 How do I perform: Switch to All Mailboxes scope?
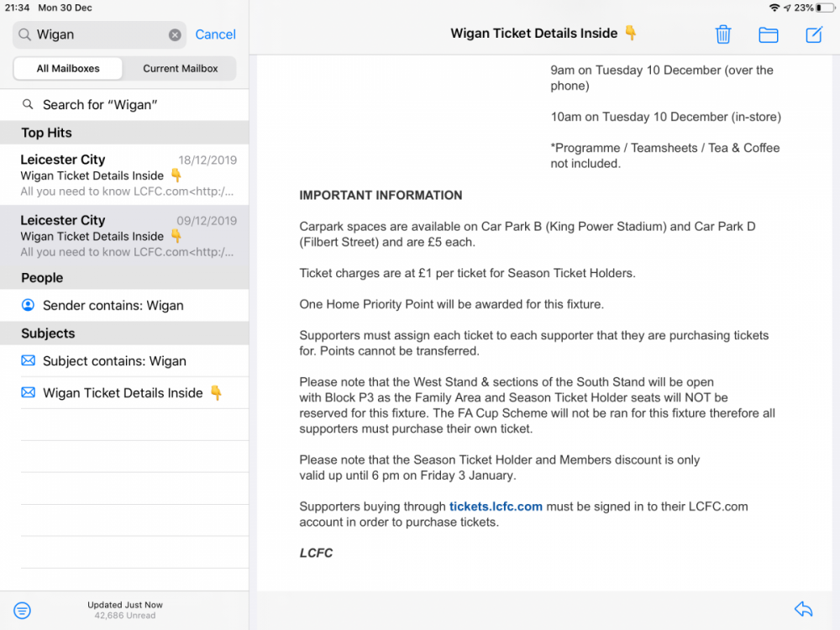click(68, 69)
